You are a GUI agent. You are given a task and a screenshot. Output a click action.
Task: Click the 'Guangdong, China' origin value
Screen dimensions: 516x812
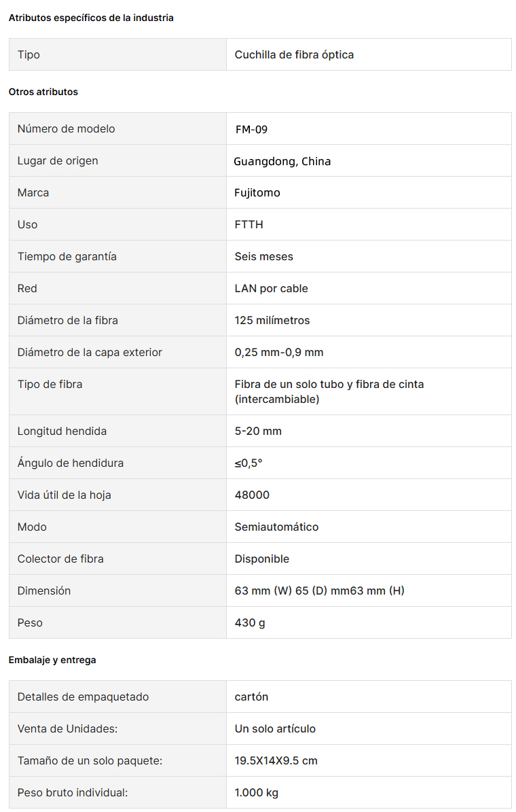click(x=282, y=161)
